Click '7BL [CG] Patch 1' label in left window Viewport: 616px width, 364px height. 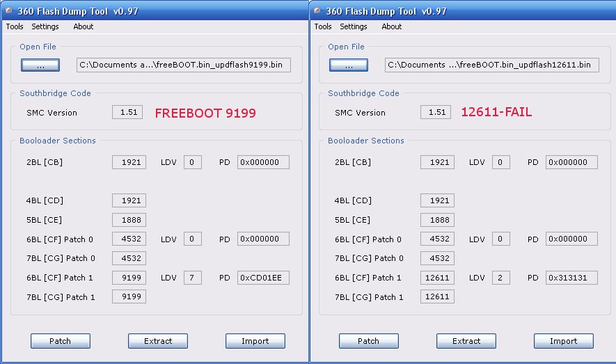(61, 297)
